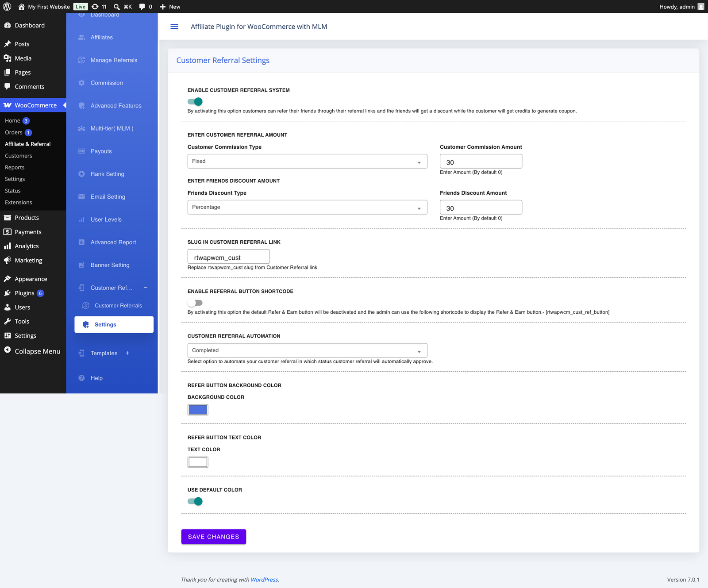Click the Commission gear icon
The image size is (708, 588).
[x=81, y=83]
